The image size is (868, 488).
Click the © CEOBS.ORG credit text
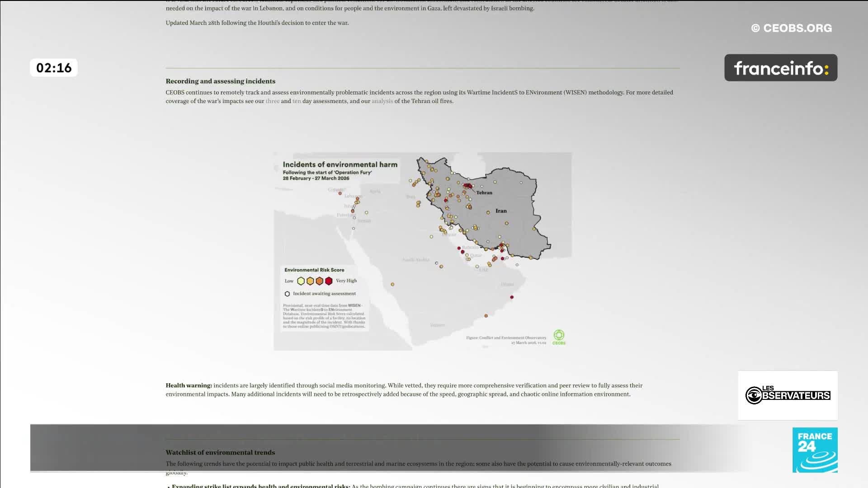coord(791,28)
